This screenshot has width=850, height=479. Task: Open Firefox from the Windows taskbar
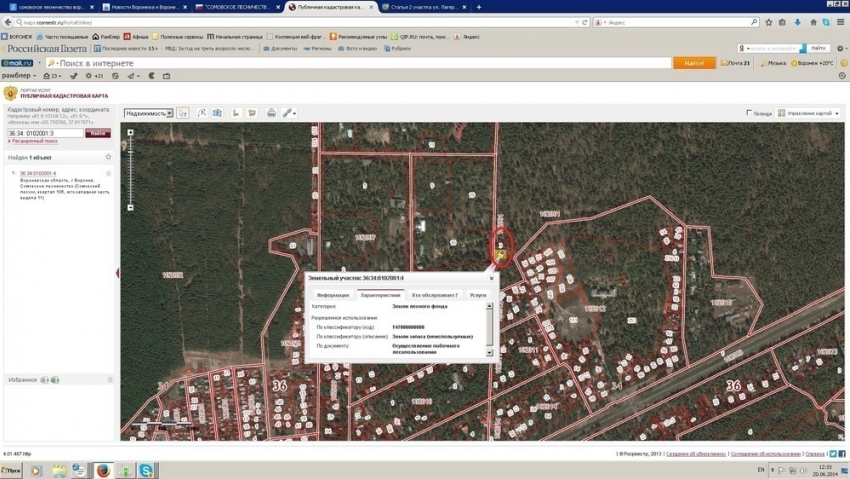pyautogui.click(x=103, y=470)
